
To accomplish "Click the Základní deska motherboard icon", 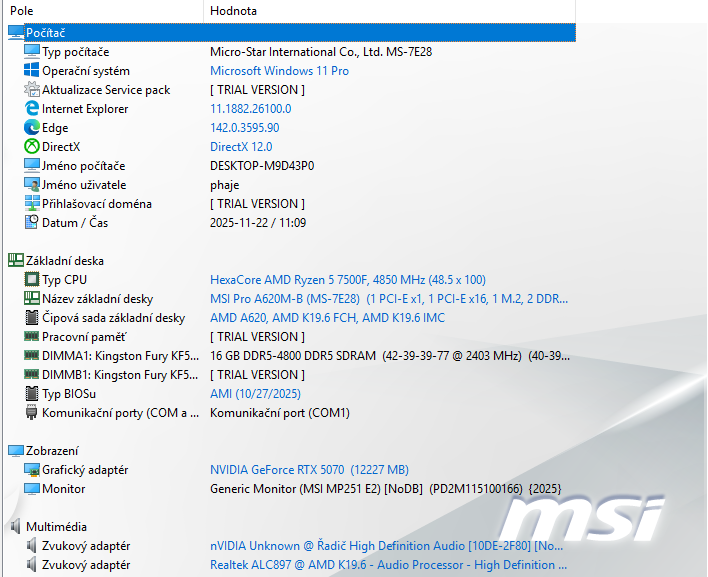I will click(x=16, y=261).
